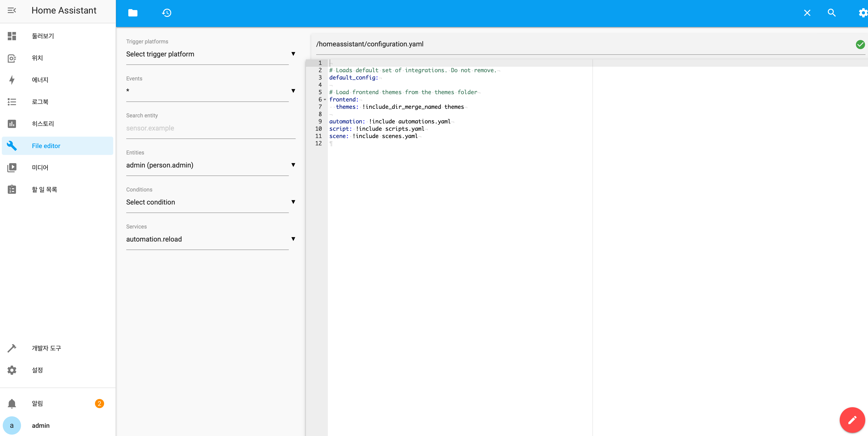
Task: Open the Services automation.reload dropdown
Action: tap(210, 239)
